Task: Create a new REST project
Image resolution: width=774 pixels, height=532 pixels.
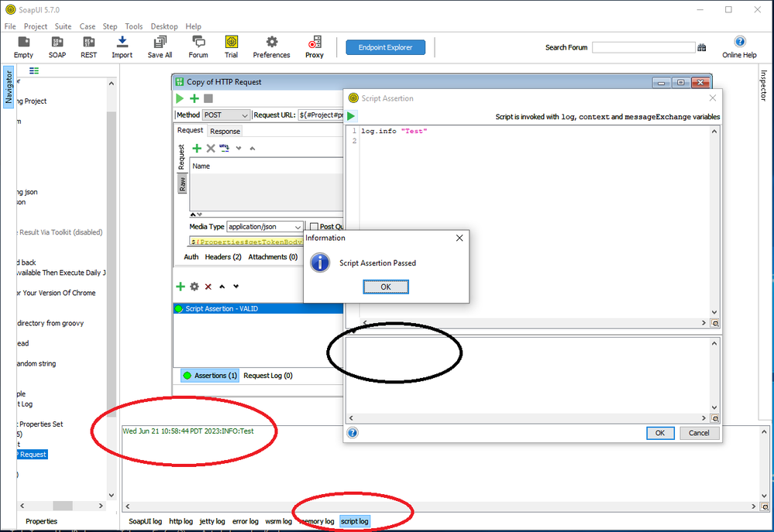Action: (x=89, y=47)
